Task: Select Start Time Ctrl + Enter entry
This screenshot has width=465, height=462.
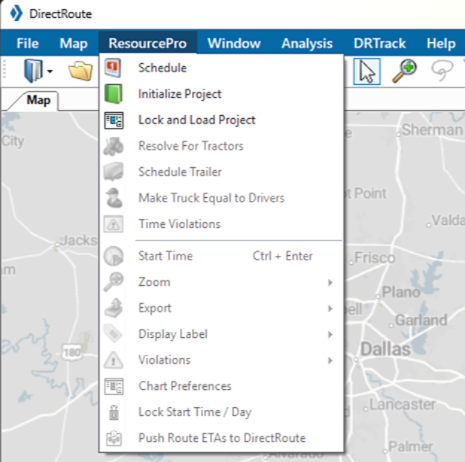Action: (x=222, y=256)
